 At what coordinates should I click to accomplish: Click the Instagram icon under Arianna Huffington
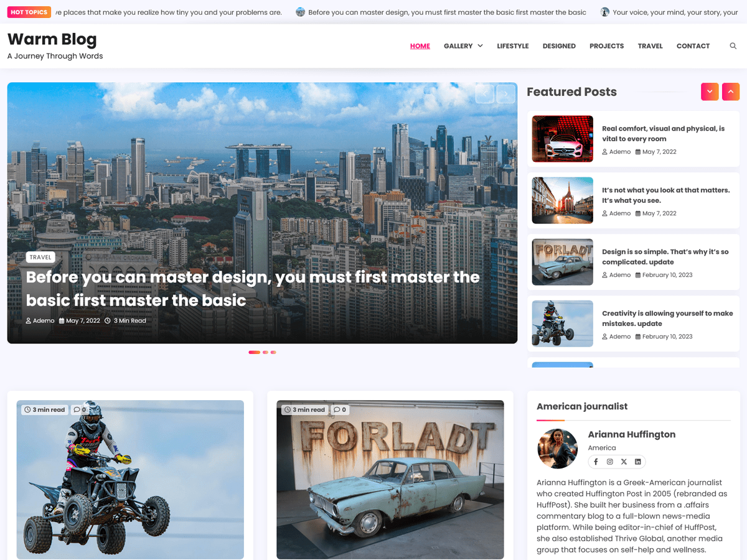(x=609, y=462)
